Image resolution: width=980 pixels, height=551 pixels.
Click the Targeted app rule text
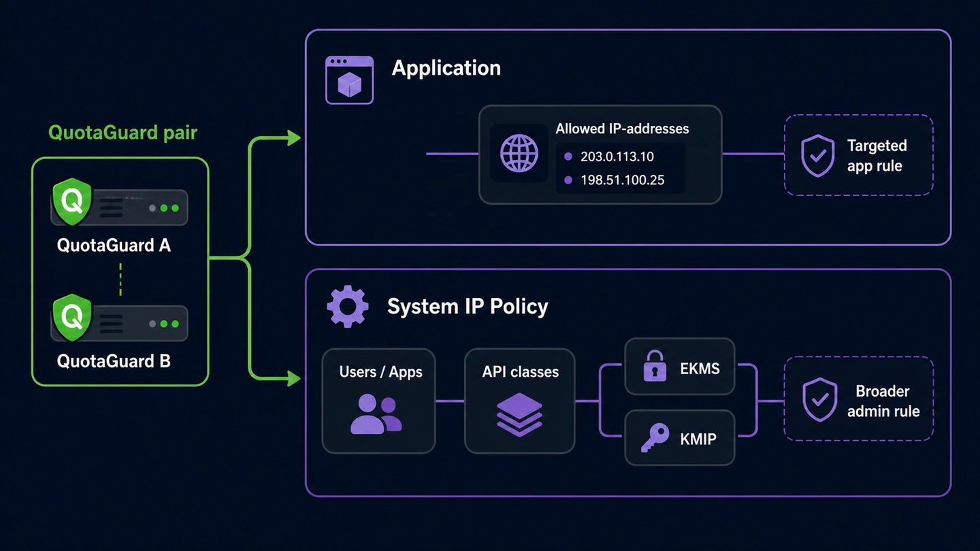click(877, 156)
